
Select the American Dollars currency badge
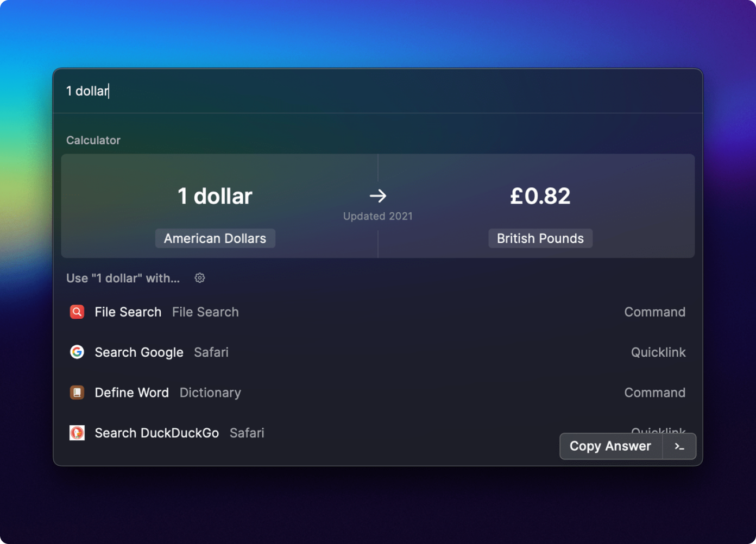pos(215,238)
